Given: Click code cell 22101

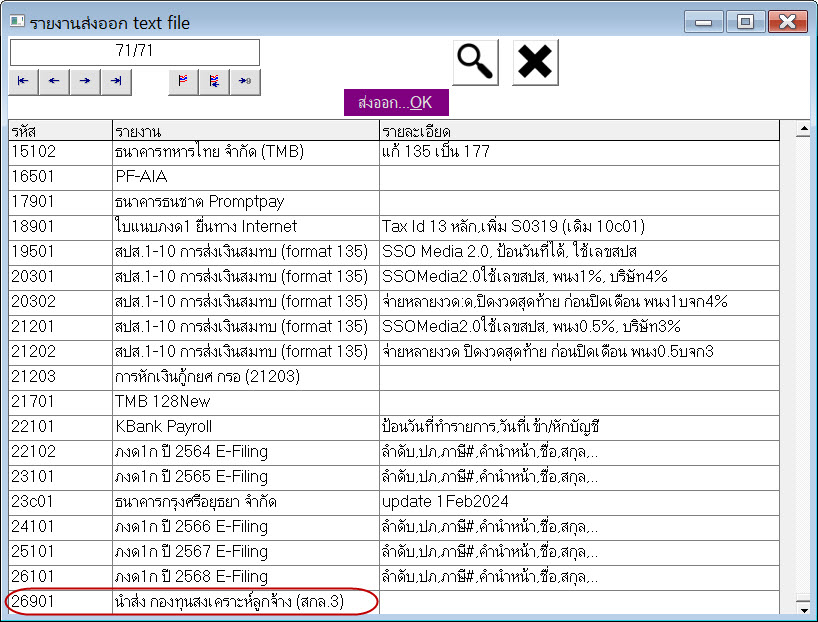Looking at the screenshot, I should pos(61,428).
